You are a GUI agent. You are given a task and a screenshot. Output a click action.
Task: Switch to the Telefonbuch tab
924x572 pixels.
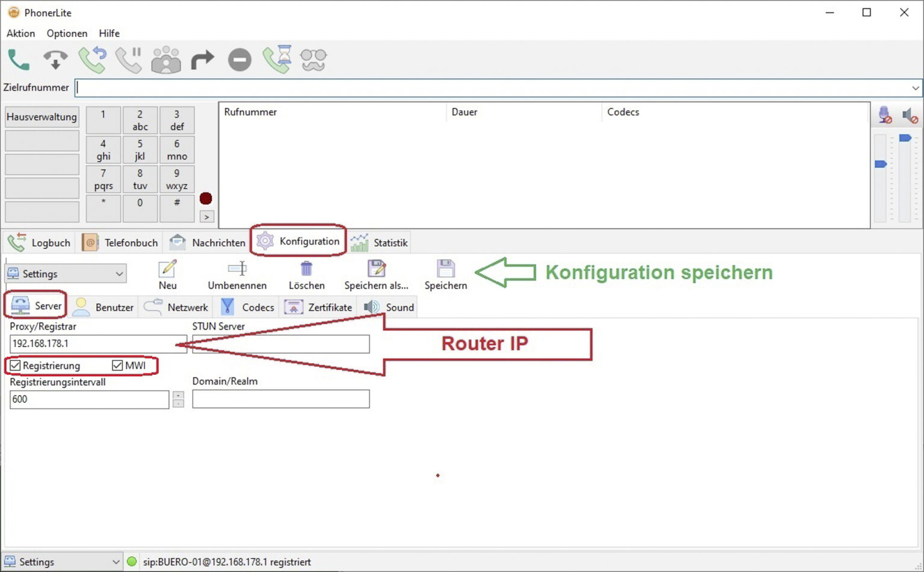pos(120,242)
